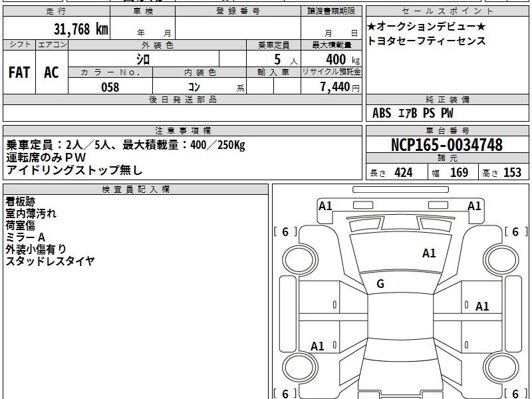
Task: Select the 走行 column header
Action: coord(57,11)
